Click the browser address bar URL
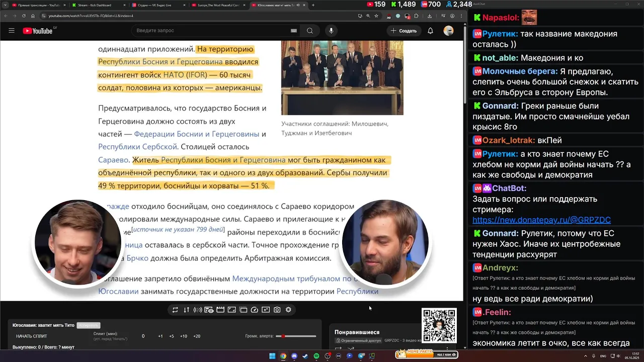Screen dimensions: 644x362 click(91, 16)
